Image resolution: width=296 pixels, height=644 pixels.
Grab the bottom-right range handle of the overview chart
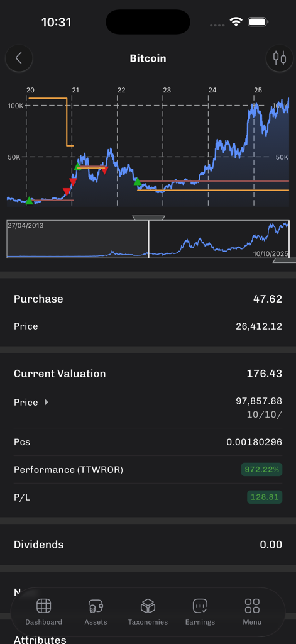click(x=285, y=260)
